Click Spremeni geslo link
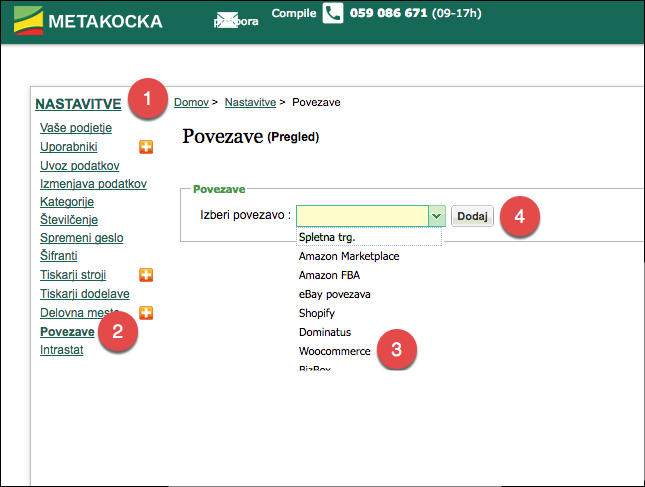The height and width of the screenshot is (487, 645). (x=81, y=238)
